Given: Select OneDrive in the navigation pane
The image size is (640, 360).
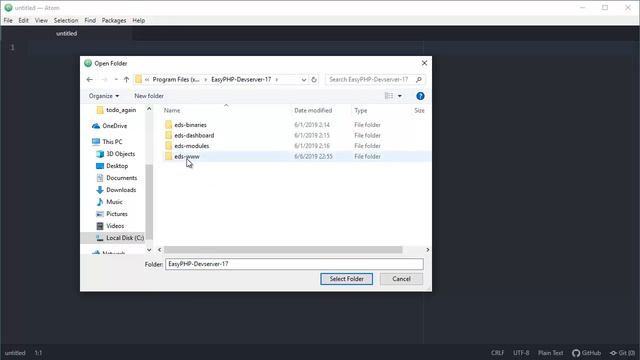Looking at the screenshot, I should (114, 126).
